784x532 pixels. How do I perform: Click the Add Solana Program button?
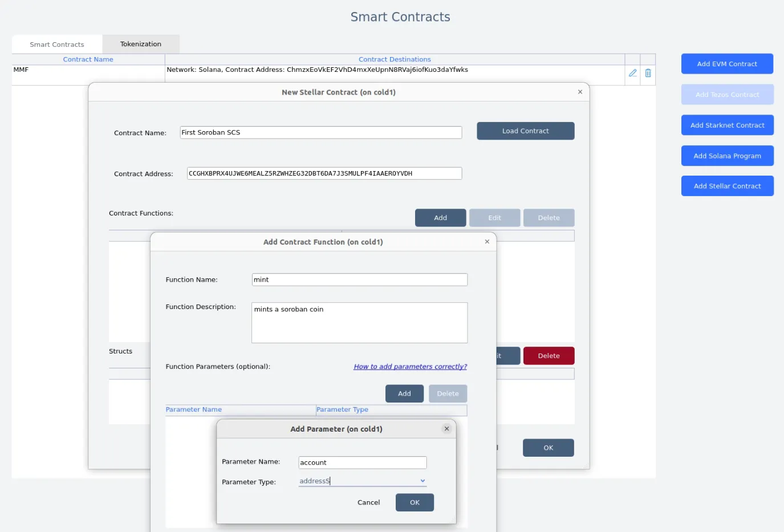[727, 156]
